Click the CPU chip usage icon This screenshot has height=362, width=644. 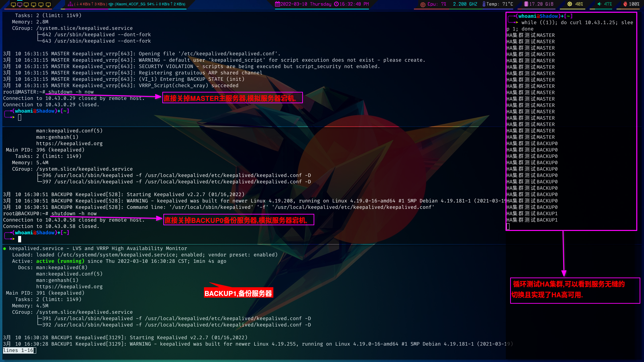point(423,4)
